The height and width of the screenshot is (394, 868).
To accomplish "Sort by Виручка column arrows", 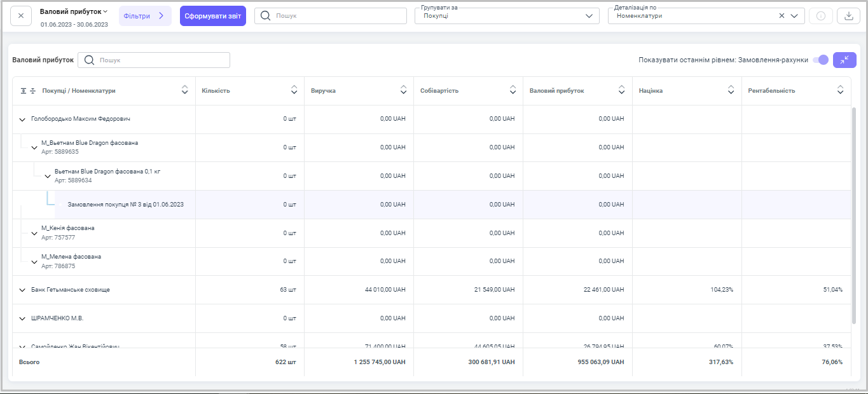I will click(x=403, y=91).
